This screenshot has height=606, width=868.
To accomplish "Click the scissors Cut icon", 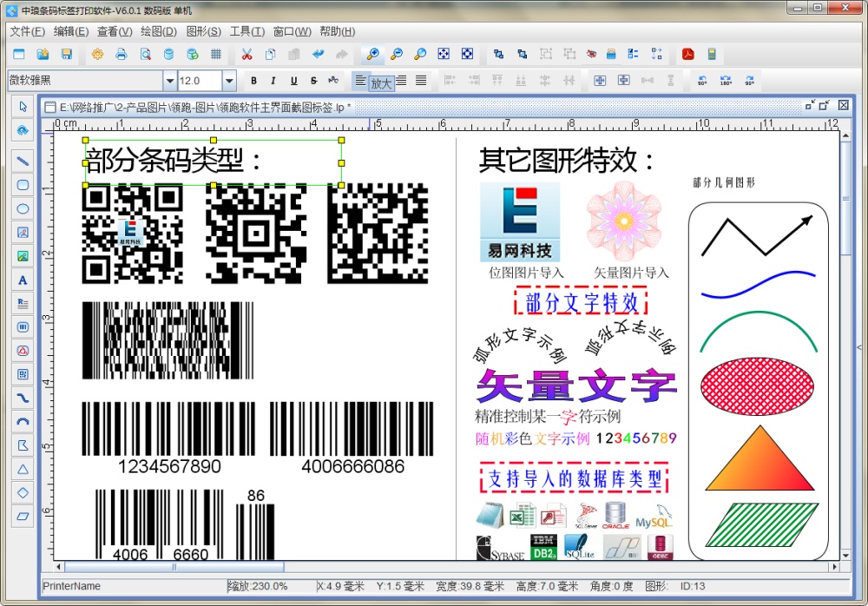I will pos(247,54).
